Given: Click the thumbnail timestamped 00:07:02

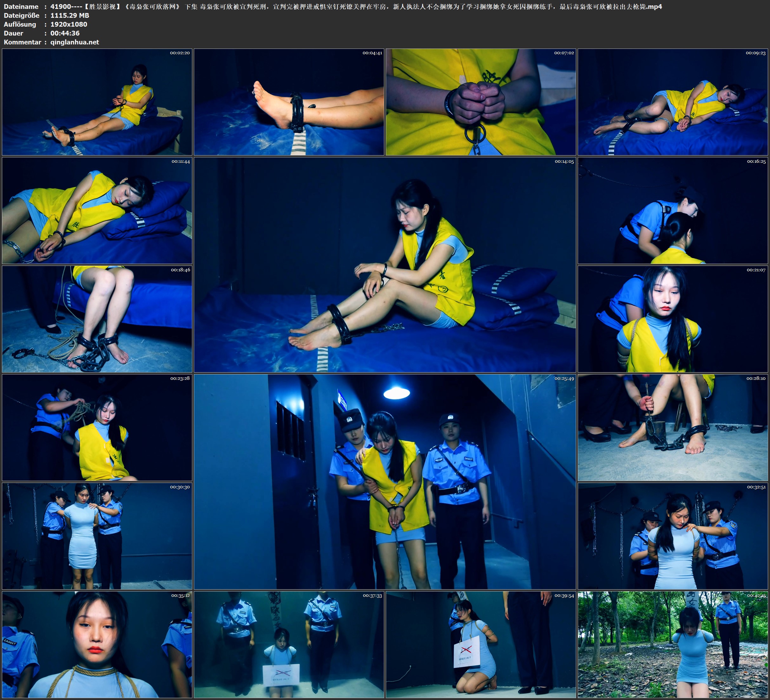Looking at the screenshot, I should tap(481, 102).
